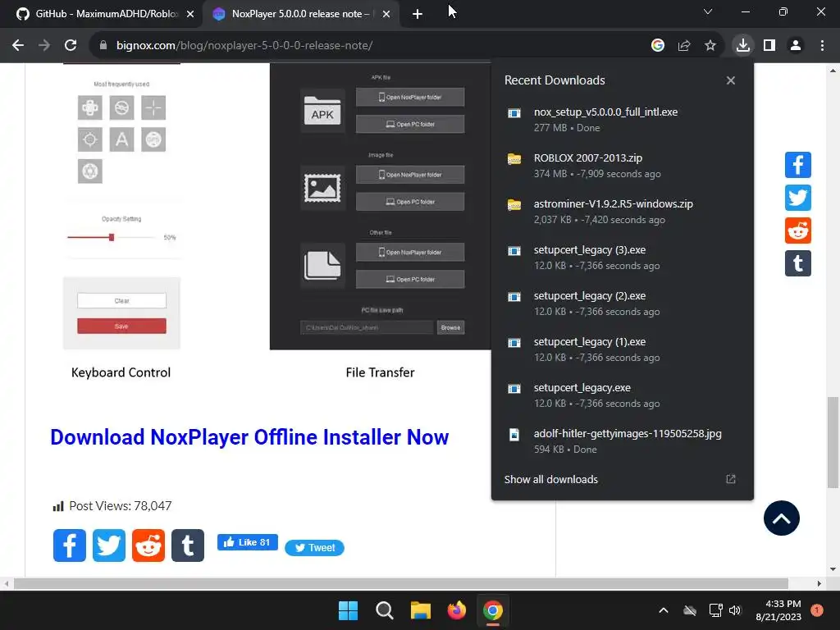Click the File Transfer screenshot image
The height and width of the screenshot is (630, 840).
pyautogui.click(x=380, y=206)
